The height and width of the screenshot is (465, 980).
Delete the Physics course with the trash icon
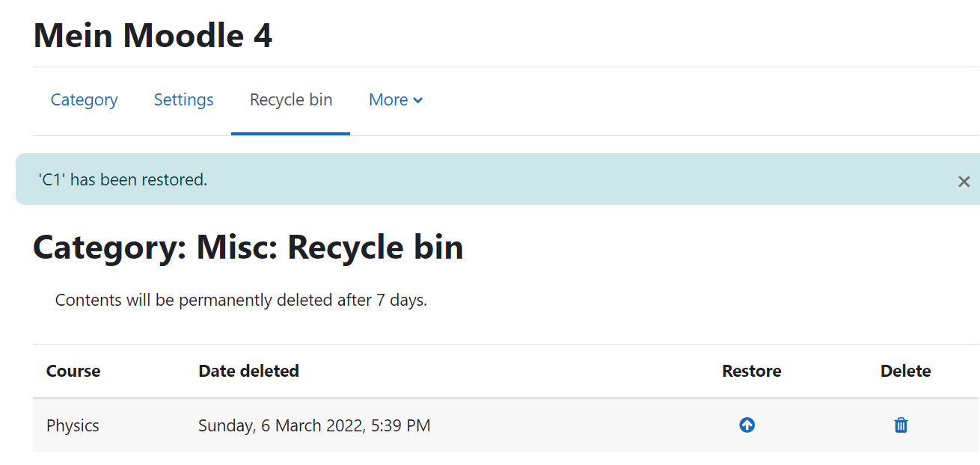(901, 425)
